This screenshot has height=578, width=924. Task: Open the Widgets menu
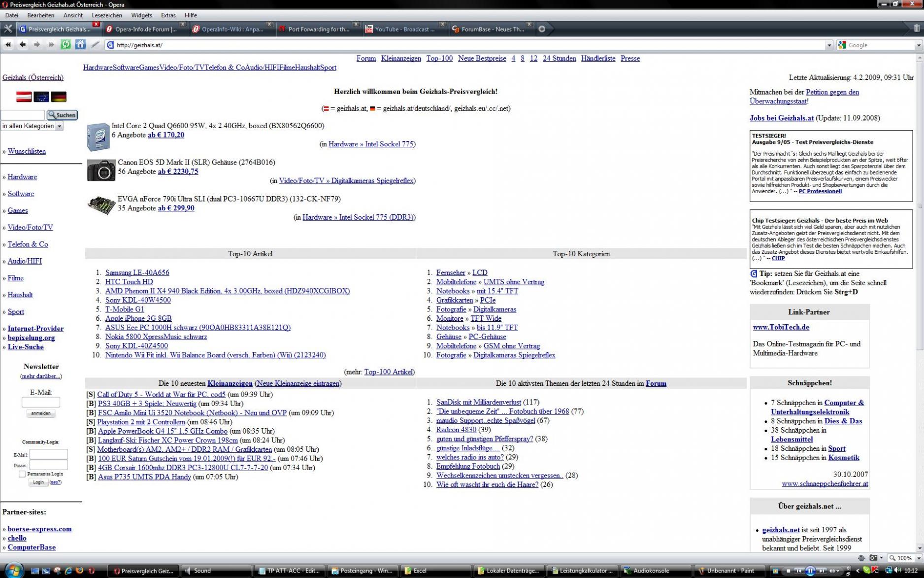[x=141, y=15]
